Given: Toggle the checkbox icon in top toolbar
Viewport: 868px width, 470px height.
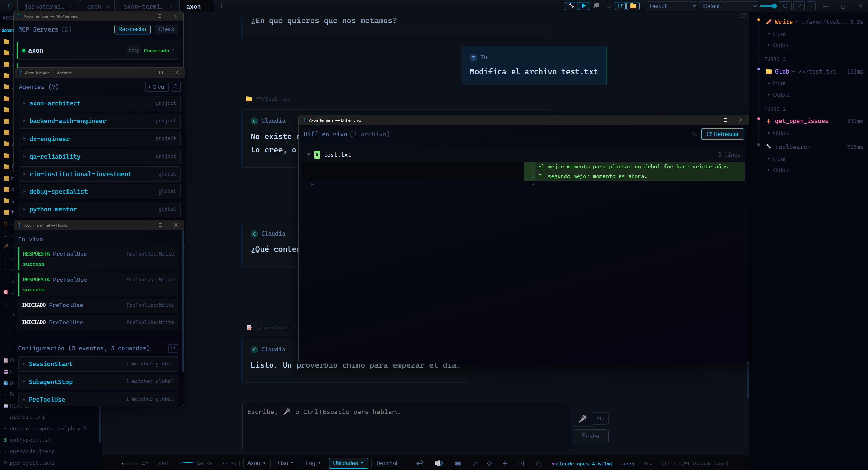Looking at the screenshot, I should coord(609,6).
